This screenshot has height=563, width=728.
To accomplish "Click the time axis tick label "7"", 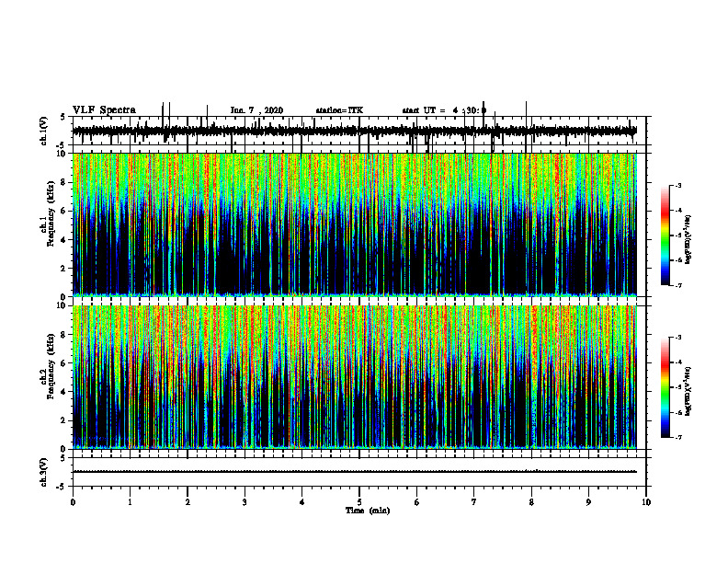I will [474, 502].
